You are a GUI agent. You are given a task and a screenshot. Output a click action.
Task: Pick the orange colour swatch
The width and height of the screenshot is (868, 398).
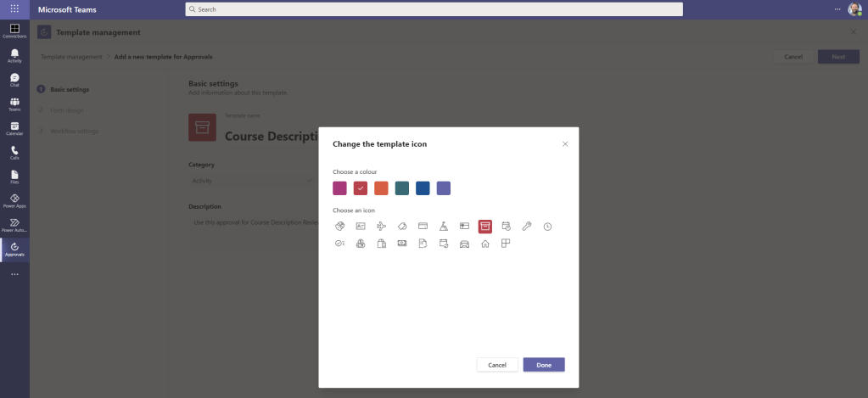tap(381, 188)
